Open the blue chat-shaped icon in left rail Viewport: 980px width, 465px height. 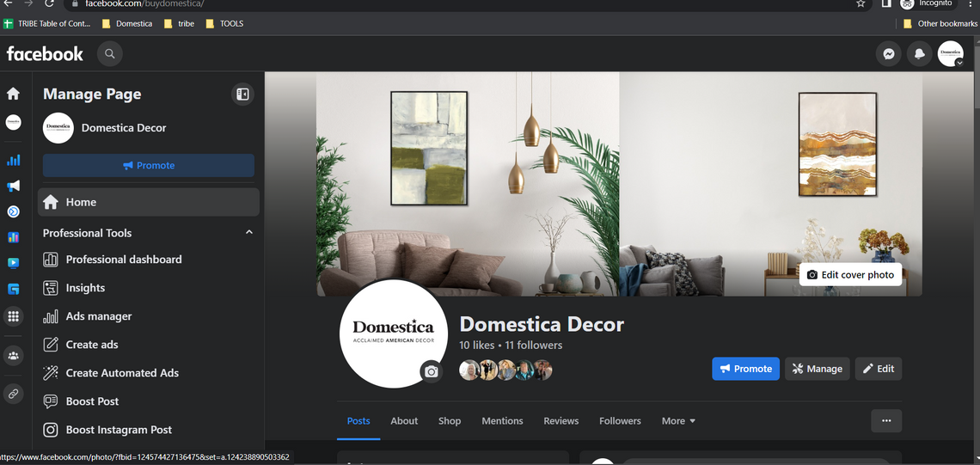click(x=13, y=290)
